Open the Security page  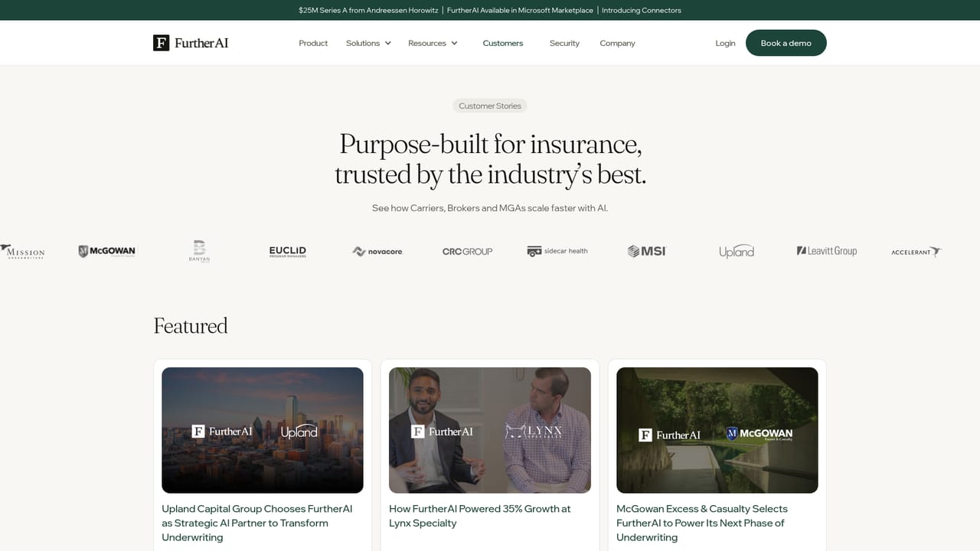tap(564, 44)
